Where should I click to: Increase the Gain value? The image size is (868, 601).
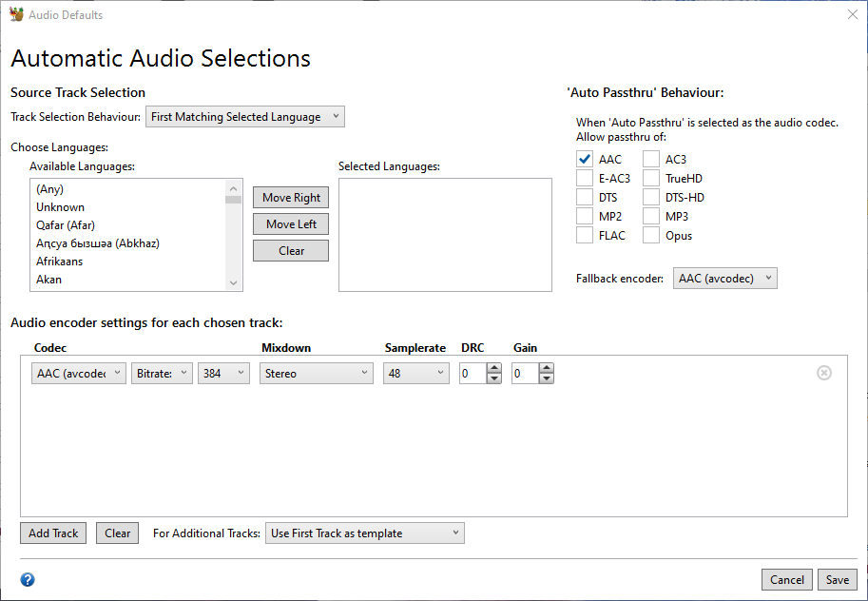pos(546,368)
